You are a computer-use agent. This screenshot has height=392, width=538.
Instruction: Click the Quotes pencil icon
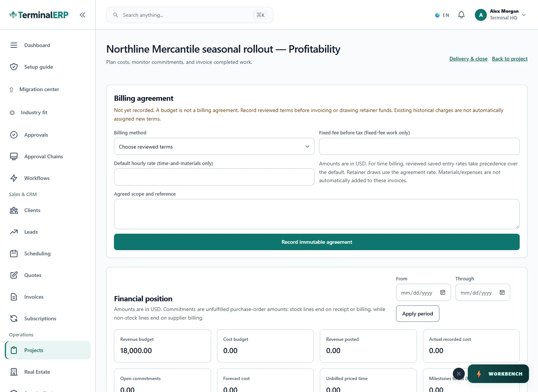14,275
